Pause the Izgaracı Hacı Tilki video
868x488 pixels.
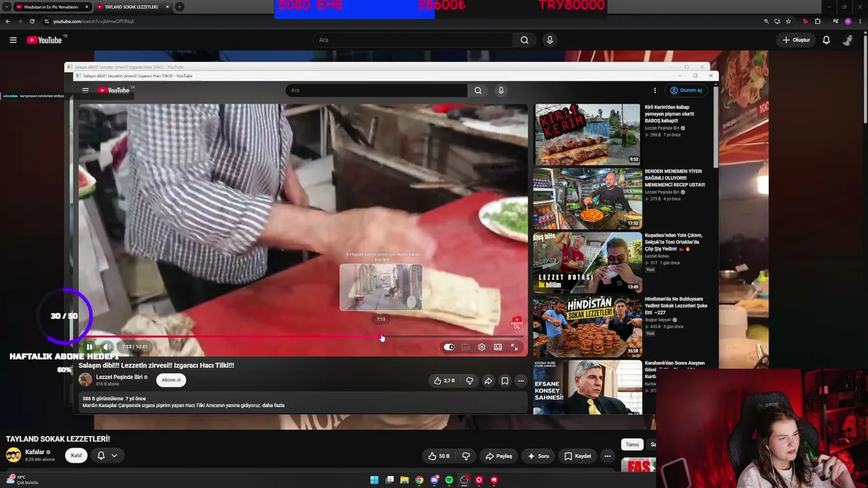pos(90,347)
